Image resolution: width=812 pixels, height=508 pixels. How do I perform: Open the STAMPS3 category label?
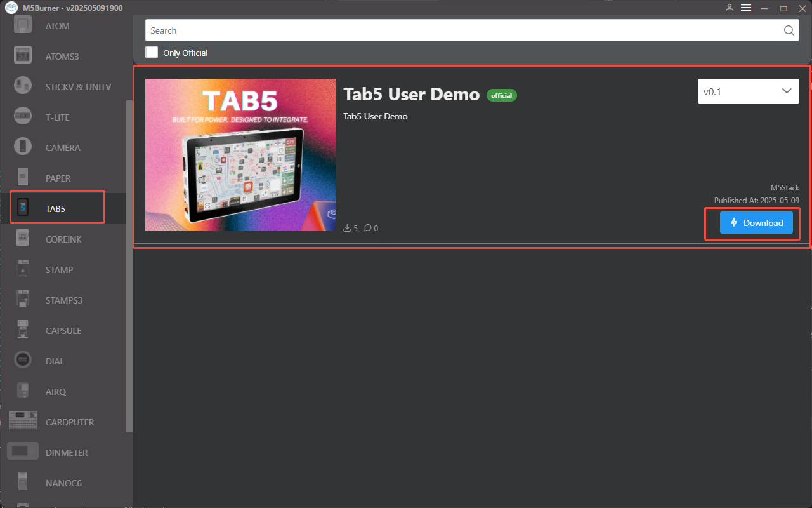[x=64, y=300]
